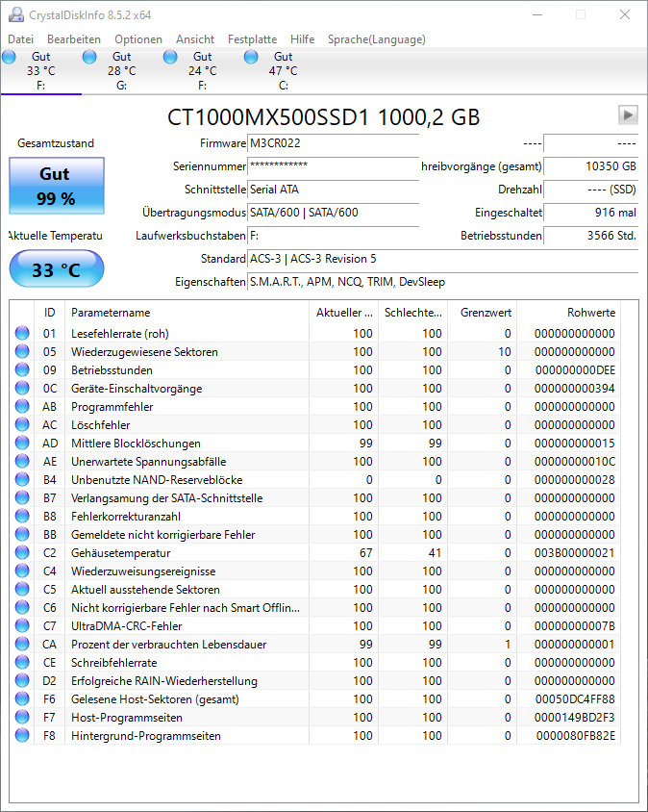Click the total writes value 10350 GB
The image size is (648, 812).
coord(591,166)
